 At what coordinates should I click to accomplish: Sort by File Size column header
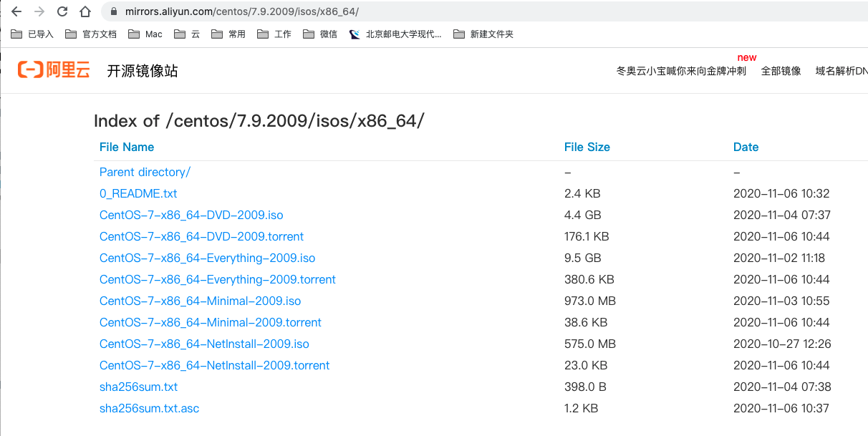(x=587, y=147)
